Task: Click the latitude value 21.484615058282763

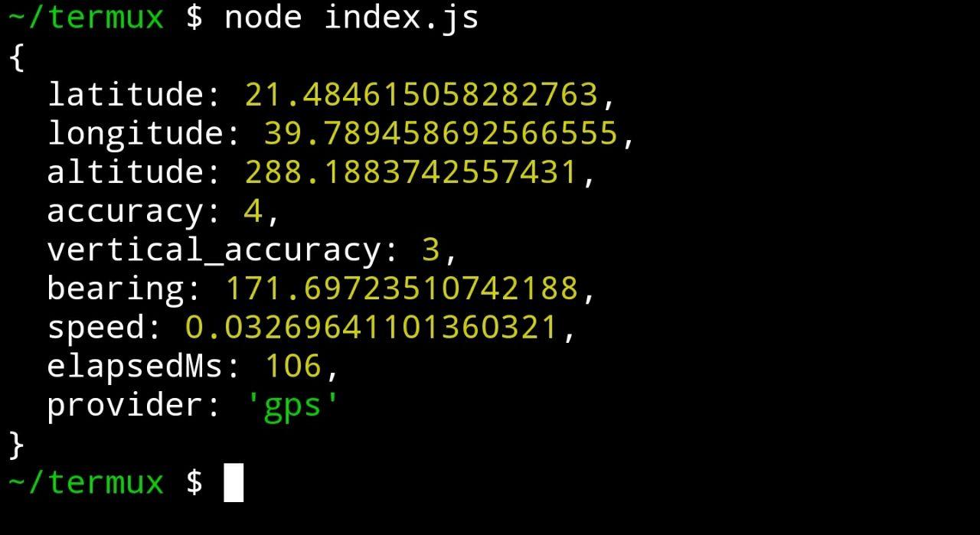Action: [421, 94]
